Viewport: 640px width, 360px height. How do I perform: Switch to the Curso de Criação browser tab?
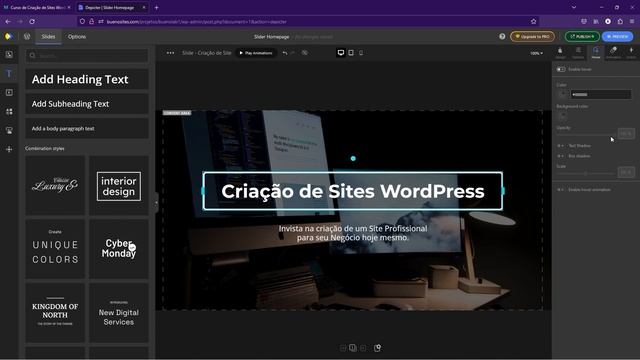(37, 7)
